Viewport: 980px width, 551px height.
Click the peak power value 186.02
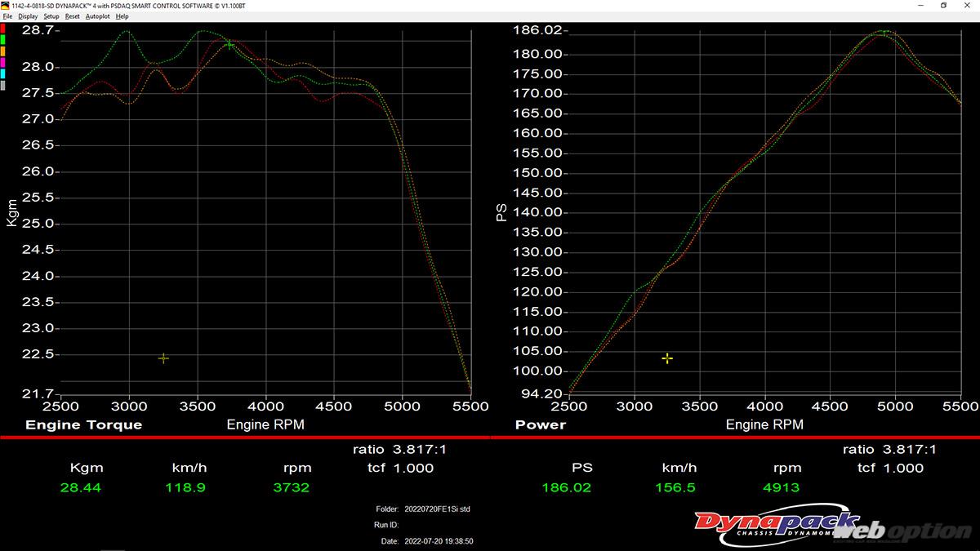[x=566, y=488]
